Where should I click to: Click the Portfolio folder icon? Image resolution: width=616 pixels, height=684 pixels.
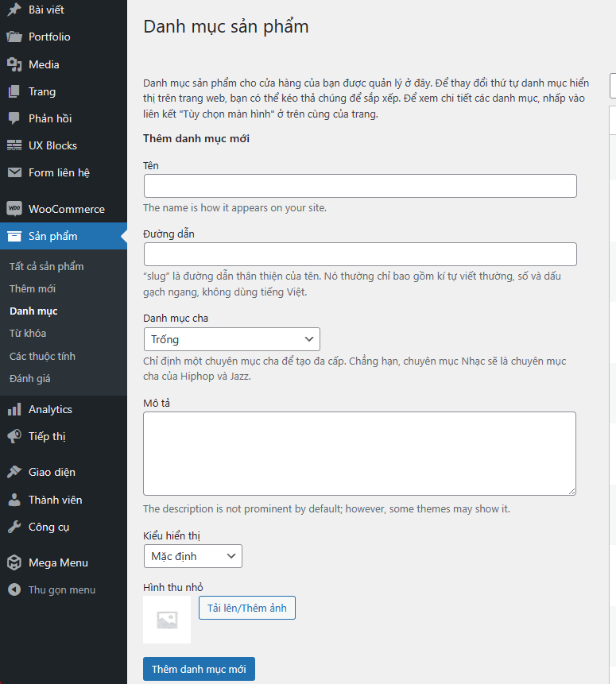(14, 37)
